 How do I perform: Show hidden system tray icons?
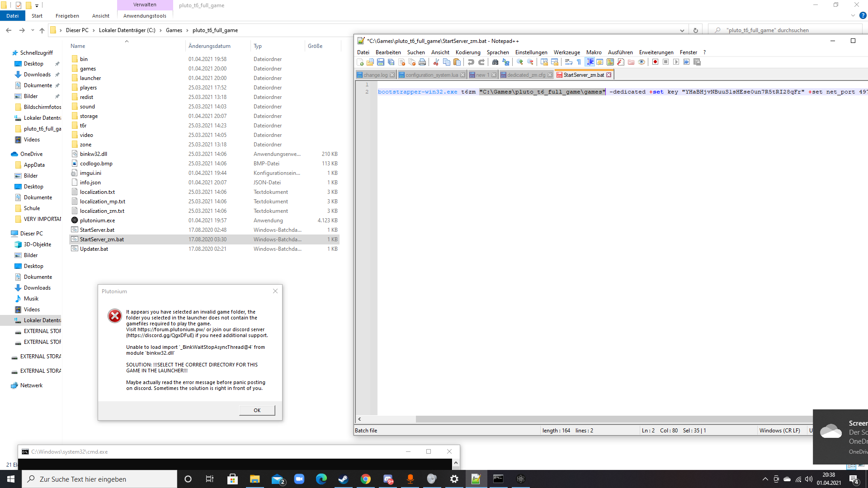coord(765,479)
